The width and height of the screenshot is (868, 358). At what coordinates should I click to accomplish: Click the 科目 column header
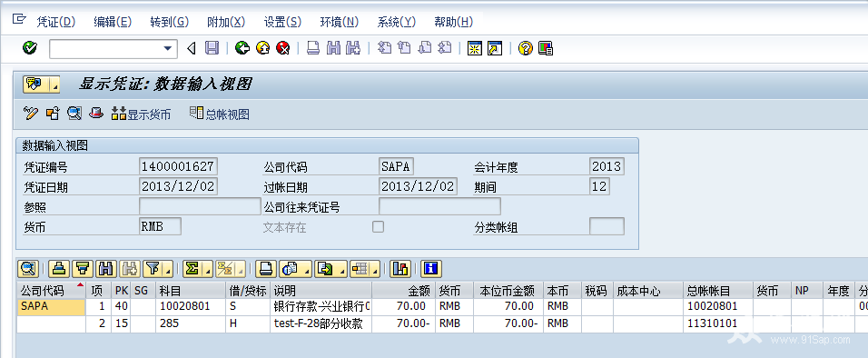(x=191, y=291)
